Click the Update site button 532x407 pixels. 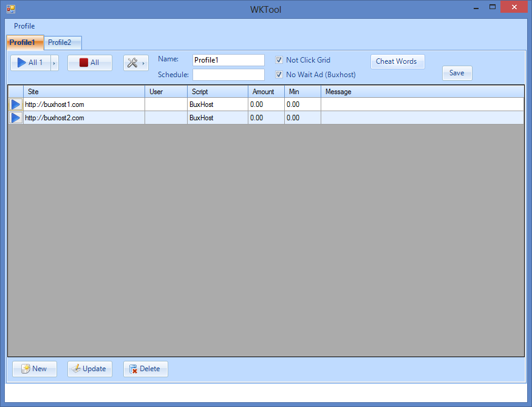(x=89, y=369)
